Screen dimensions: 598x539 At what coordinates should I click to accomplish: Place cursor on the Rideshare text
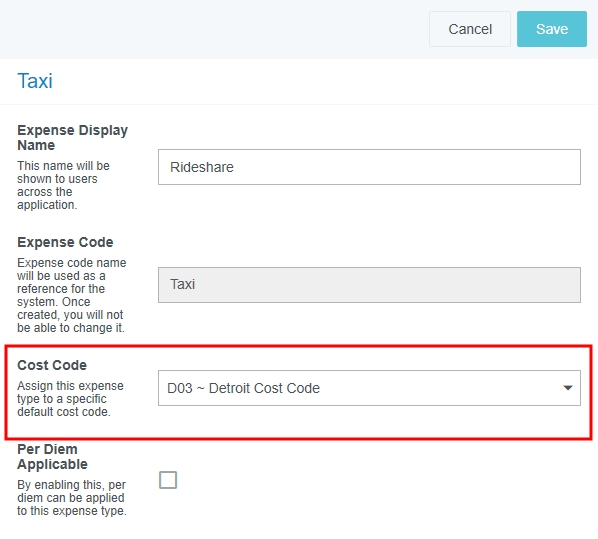pyautogui.click(x=202, y=167)
